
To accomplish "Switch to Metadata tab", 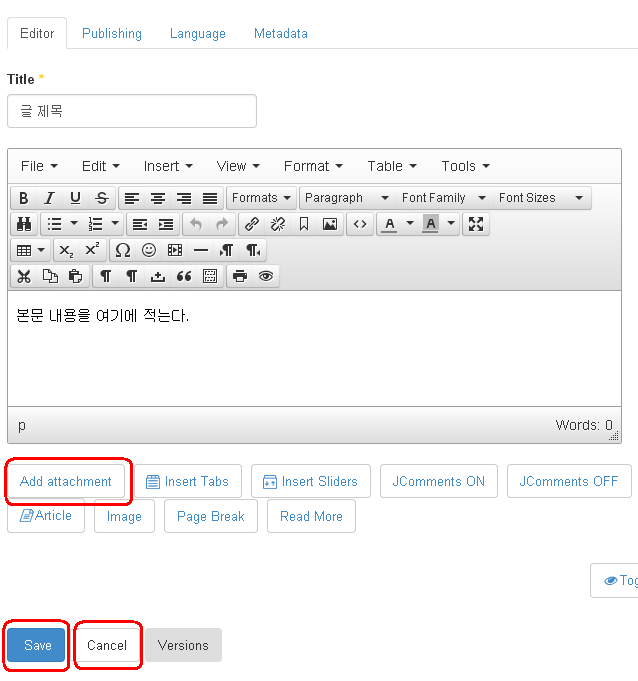I will click(x=281, y=33).
